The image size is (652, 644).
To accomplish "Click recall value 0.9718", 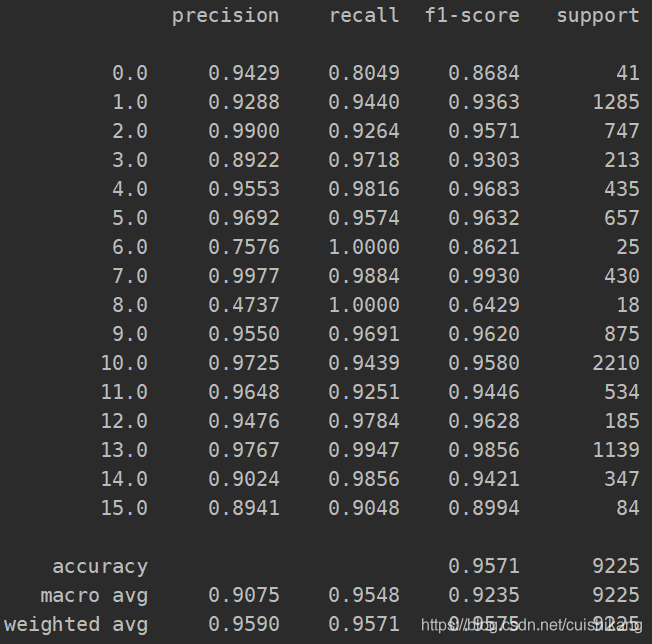I will 364,160.
